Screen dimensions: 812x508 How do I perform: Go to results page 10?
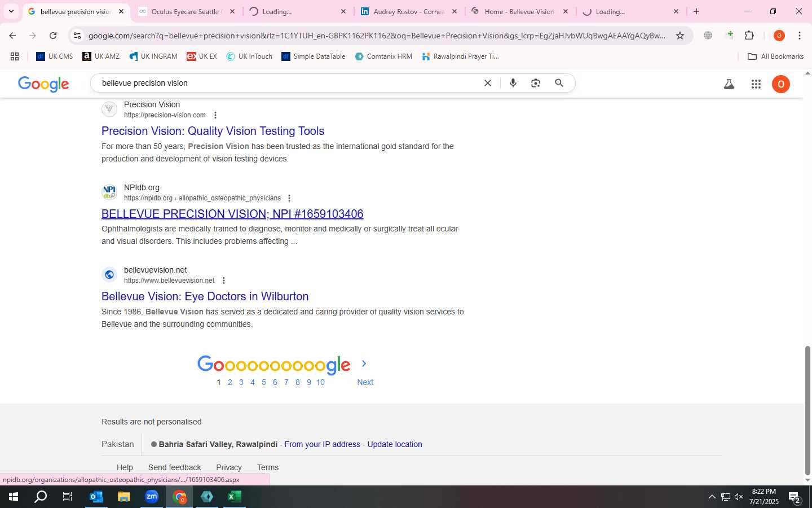320,382
